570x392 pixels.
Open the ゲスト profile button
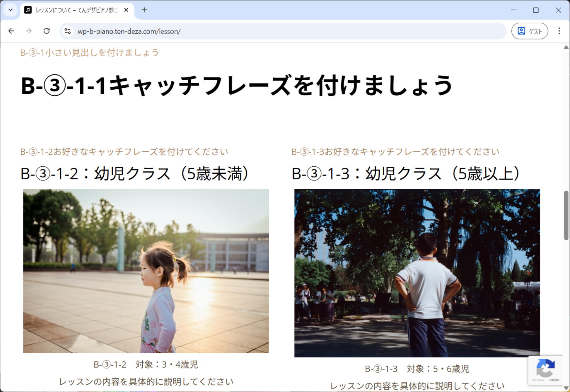click(530, 31)
